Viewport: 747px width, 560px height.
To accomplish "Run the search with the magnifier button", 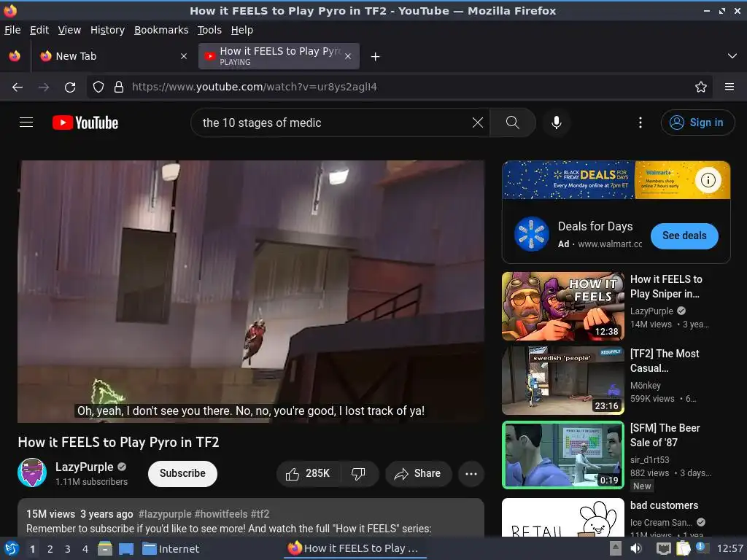I will (x=513, y=122).
